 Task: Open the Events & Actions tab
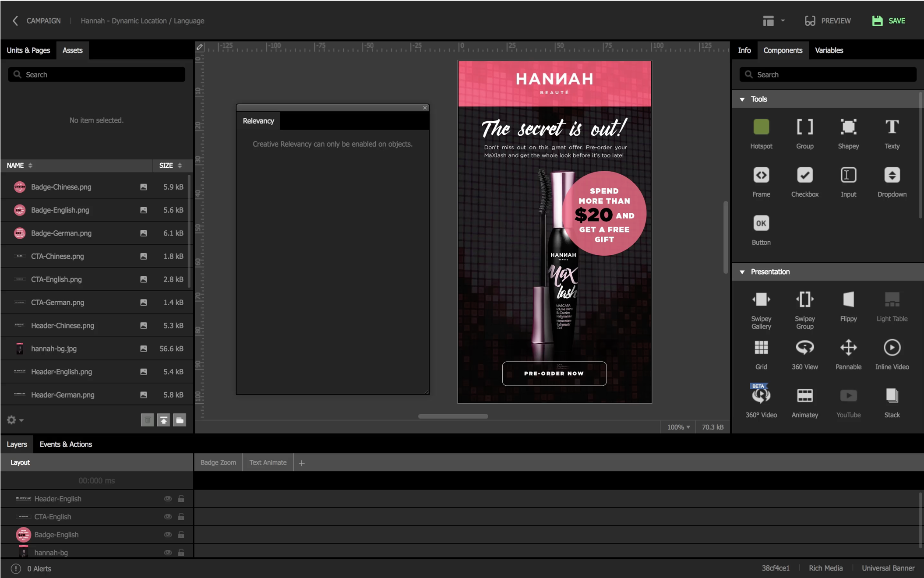66,444
